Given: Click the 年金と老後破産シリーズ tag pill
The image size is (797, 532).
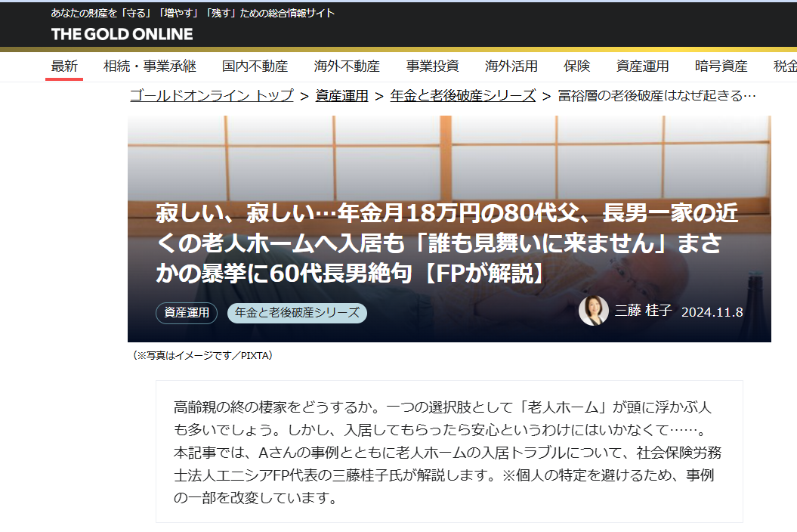Looking at the screenshot, I should coord(298,313).
